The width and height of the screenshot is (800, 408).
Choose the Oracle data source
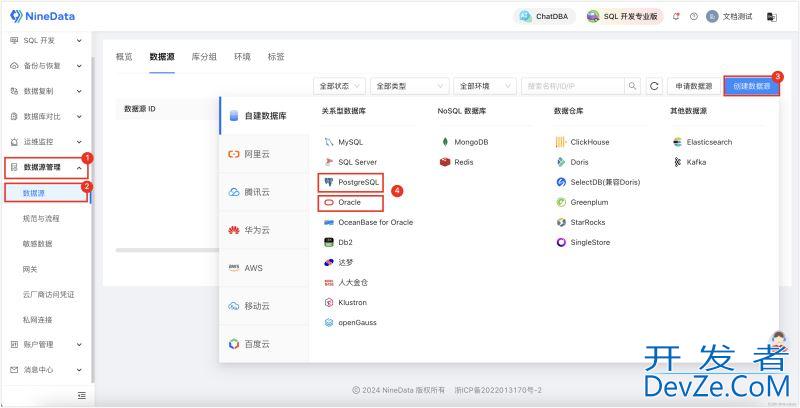point(343,202)
